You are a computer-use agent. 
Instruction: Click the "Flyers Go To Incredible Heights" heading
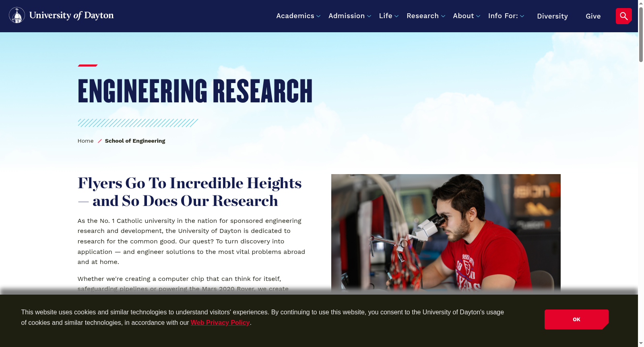(x=190, y=192)
